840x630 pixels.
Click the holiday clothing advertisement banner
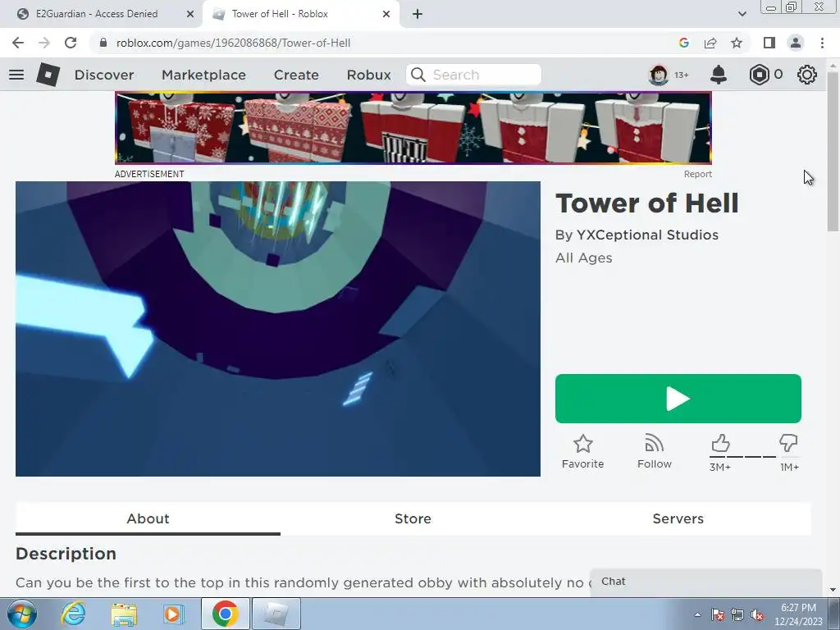tap(413, 128)
